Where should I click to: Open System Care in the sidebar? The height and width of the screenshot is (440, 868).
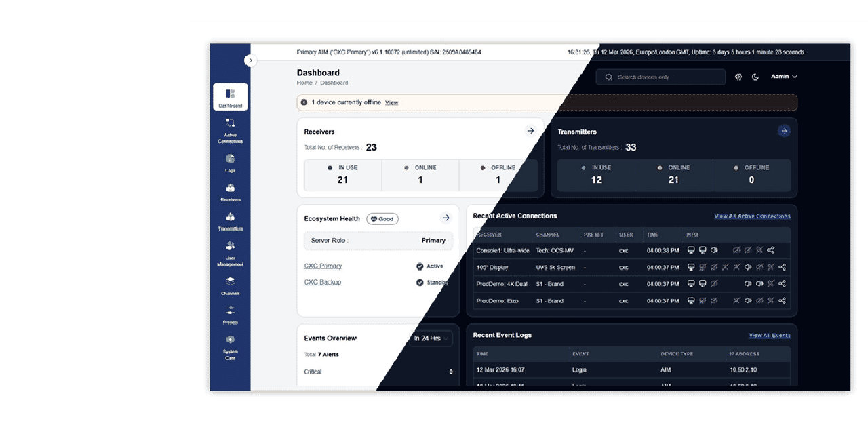(x=230, y=347)
